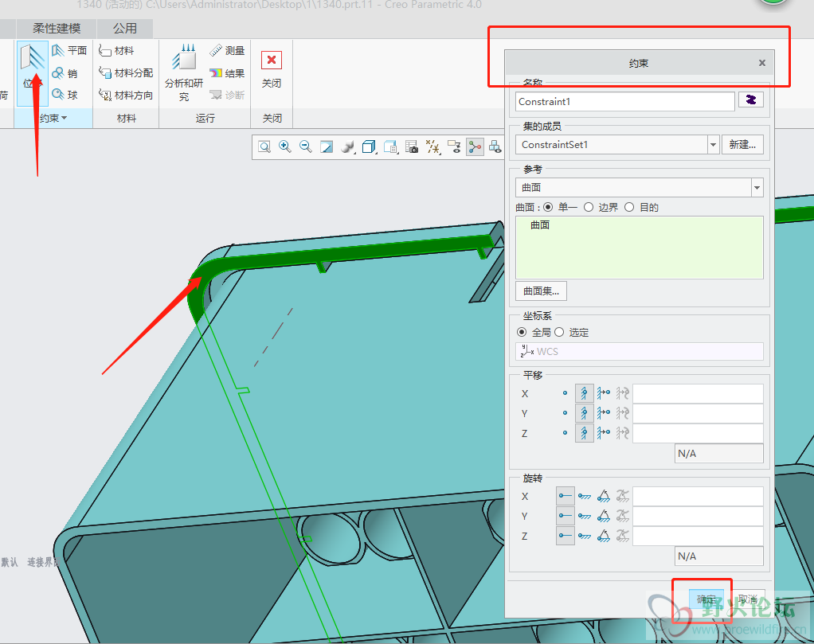
Task: Click the rotation N/A units box
Action: [719, 556]
